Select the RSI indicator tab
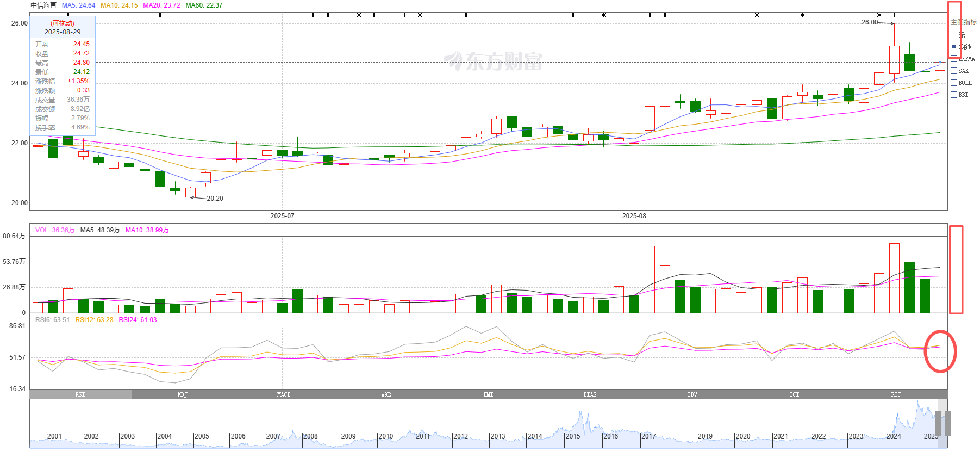Image resolution: width=980 pixels, height=457 pixels. click(80, 394)
